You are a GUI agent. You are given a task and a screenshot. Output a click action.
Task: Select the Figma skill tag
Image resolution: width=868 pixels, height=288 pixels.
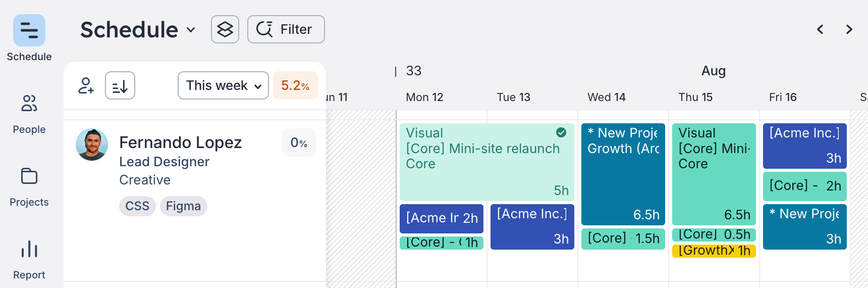(184, 206)
